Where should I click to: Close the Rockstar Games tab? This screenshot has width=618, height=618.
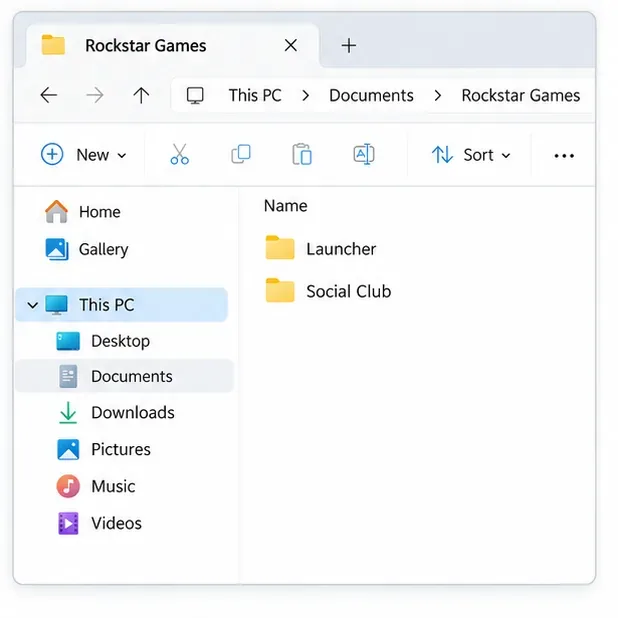pyautogui.click(x=291, y=45)
